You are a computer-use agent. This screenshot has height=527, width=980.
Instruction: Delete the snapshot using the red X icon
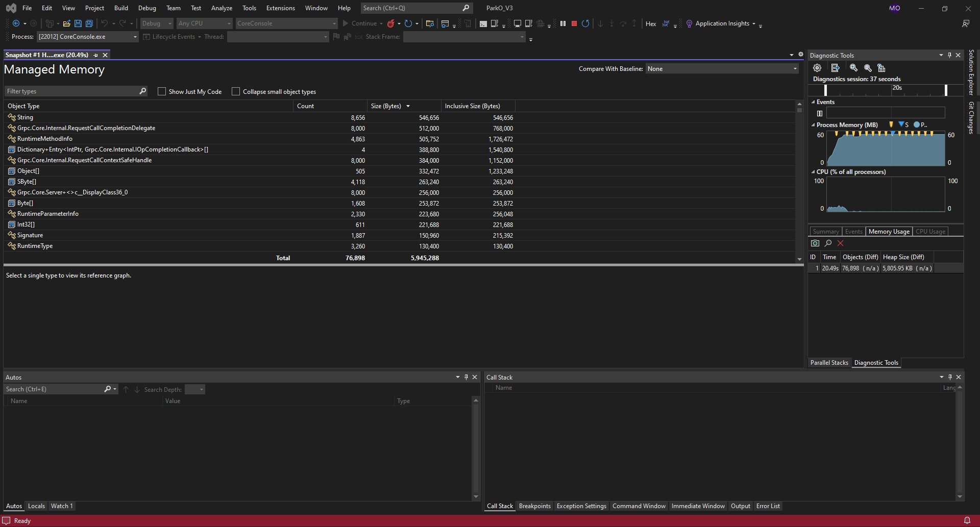(840, 243)
